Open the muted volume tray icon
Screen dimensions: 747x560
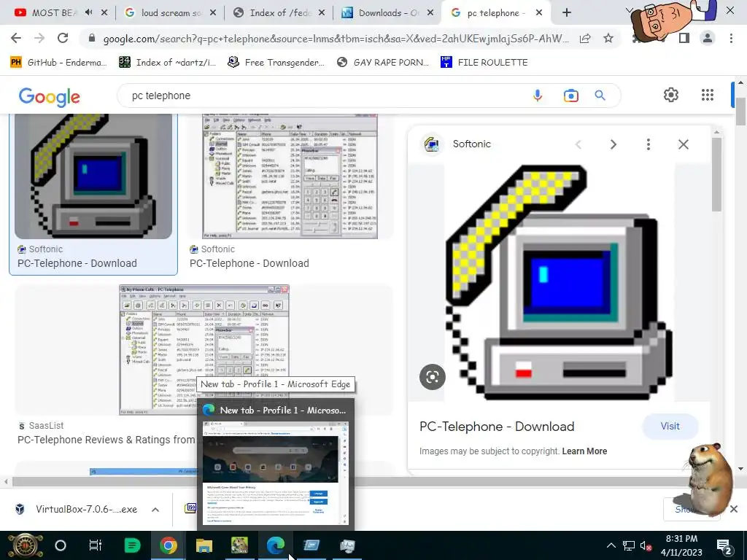coord(646,545)
